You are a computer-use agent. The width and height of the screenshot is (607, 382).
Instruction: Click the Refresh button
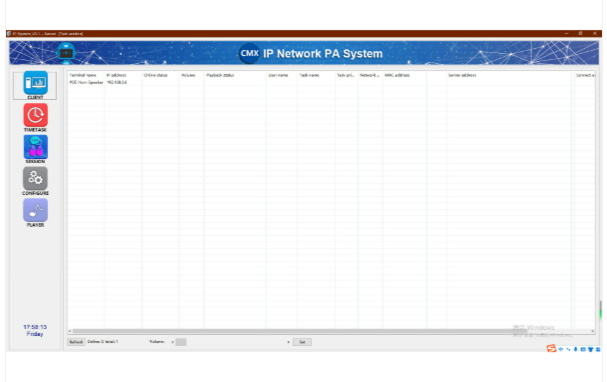(76, 342)
